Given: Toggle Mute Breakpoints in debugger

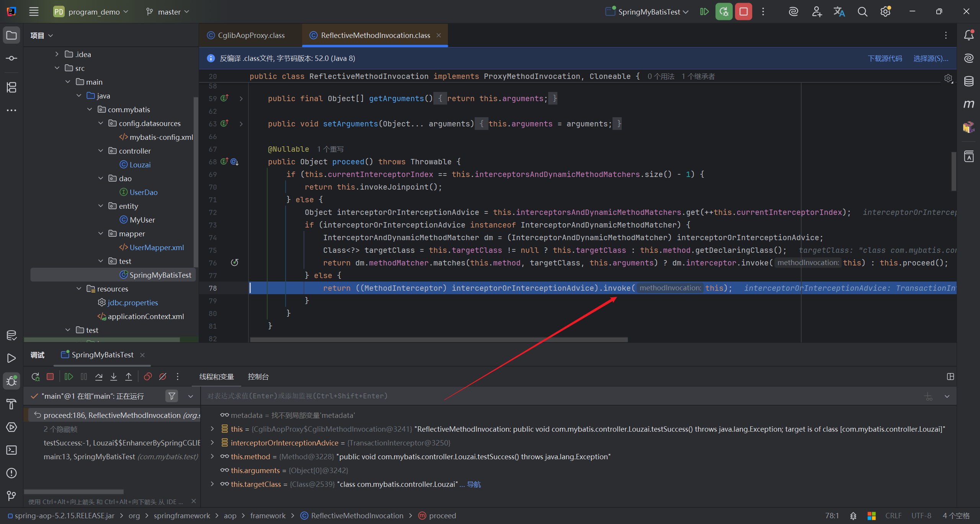Looking at the screenshot, I should click(163, 377).
